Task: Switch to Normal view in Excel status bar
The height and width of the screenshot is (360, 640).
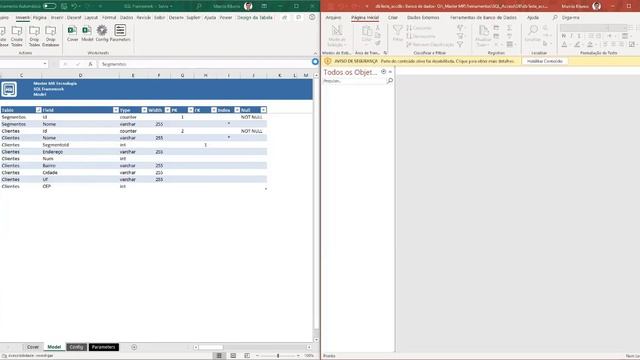Action: tap(219, 356)
